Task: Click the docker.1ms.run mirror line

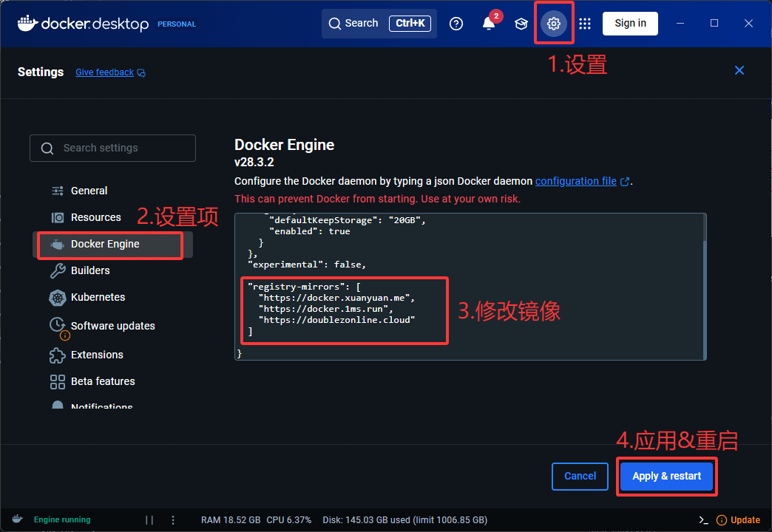Action: pos(326,309)
